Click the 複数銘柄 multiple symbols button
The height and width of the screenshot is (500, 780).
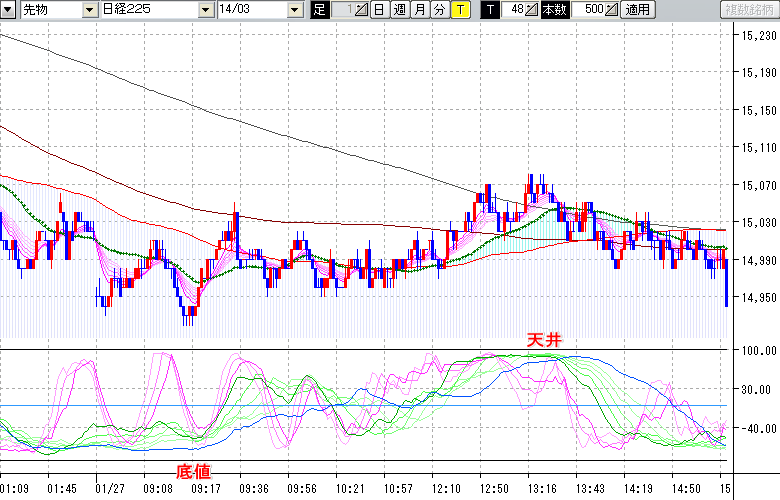[x=748, y=9]
